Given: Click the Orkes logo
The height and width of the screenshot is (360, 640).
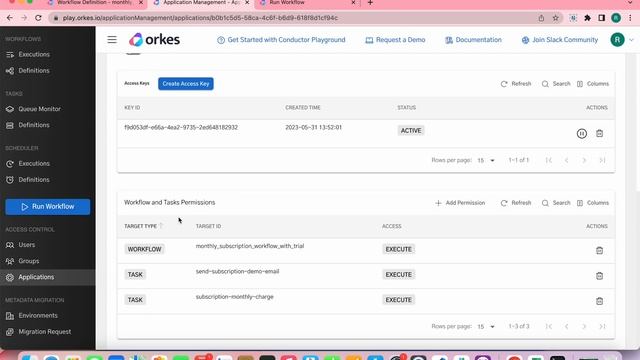Looking at the screenshot, I should [x=154, y=40].
